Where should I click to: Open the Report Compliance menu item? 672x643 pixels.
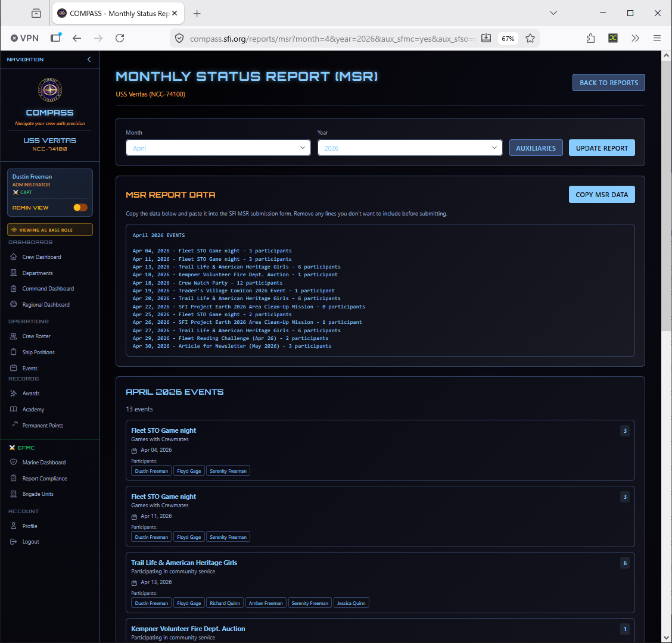tap(45, 478)
